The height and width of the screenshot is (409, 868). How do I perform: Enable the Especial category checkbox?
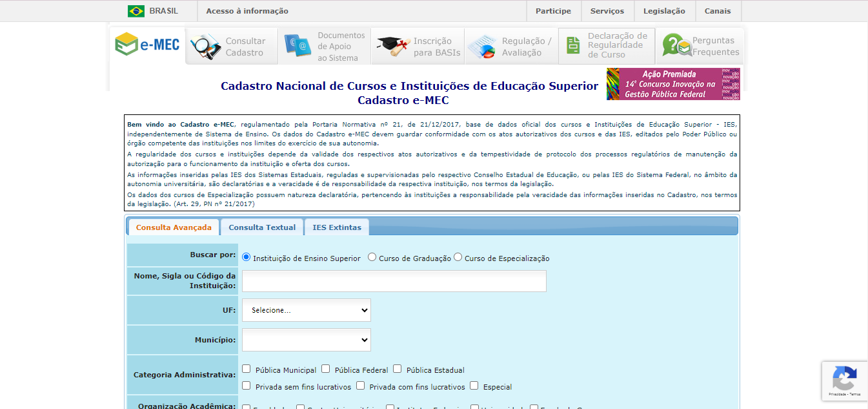474,386
